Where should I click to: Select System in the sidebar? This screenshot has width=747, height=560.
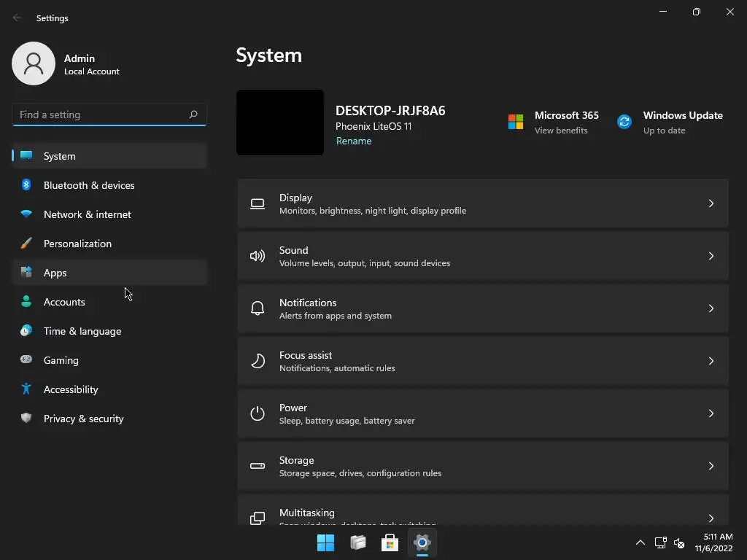(109, 156)
